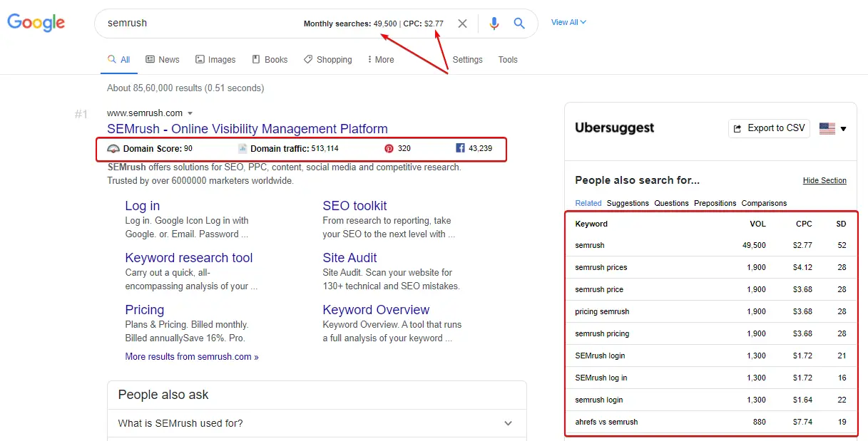Select the Related tab in Ubersuggest
868x441 pixels.
point(588,203)
